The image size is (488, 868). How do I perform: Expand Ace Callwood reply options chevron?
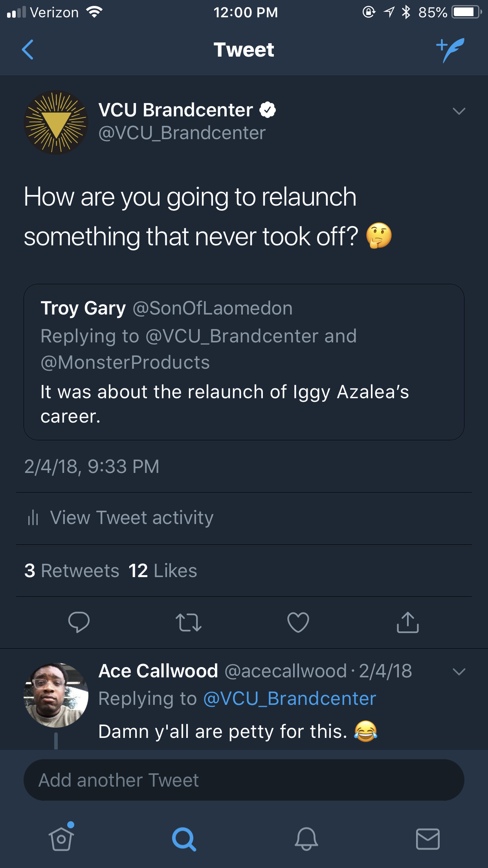(x=459, y=671)
